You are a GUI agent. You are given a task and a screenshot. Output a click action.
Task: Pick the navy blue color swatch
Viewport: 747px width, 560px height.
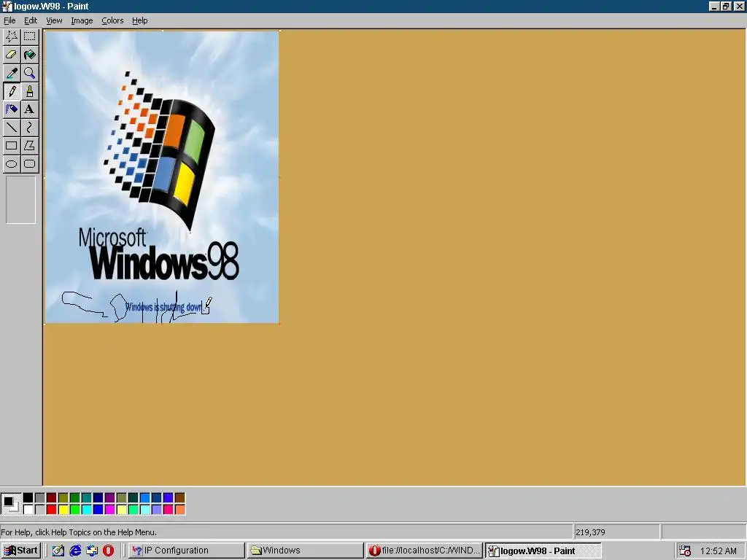click(x=98, y=497)
